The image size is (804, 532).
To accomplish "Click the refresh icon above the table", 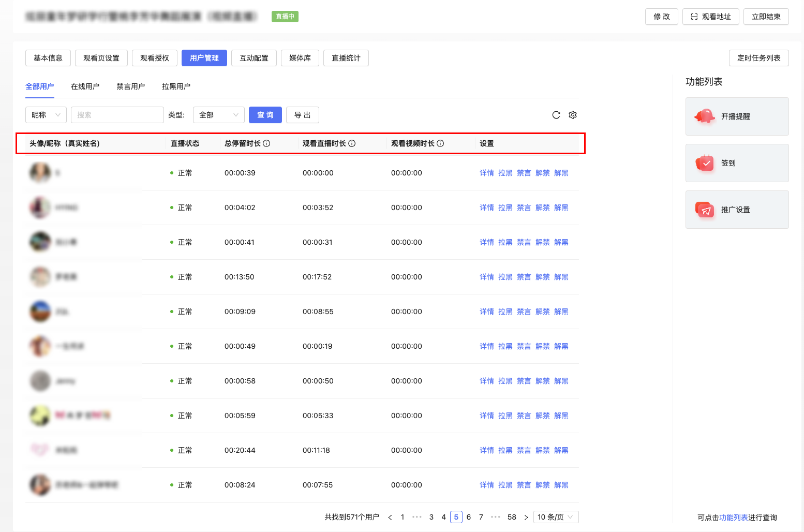I will tap(556, 115).
